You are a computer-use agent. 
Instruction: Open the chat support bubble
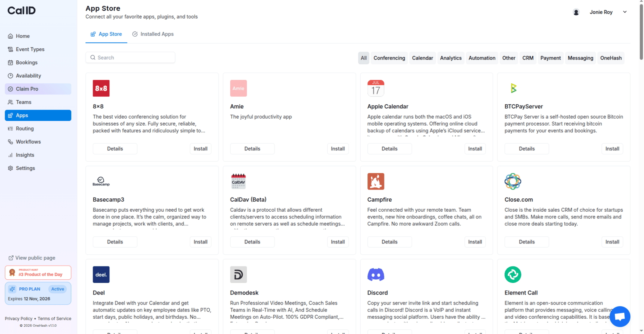coord(620,317)
